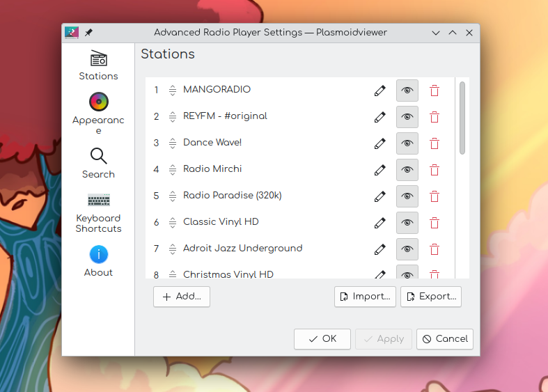Open the Appearance settings page
Screen dimensions: 548x392
99,113
